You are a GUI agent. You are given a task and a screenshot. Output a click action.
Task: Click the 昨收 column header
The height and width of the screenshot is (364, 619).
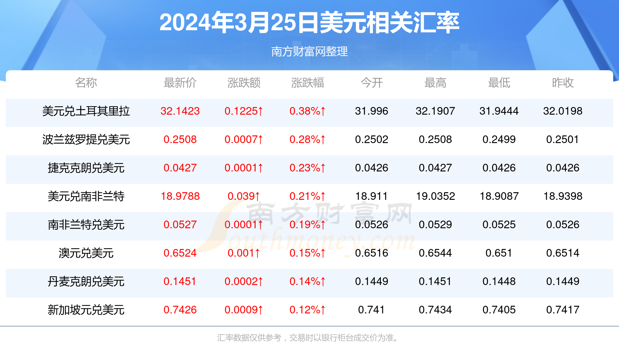point(563,83)
